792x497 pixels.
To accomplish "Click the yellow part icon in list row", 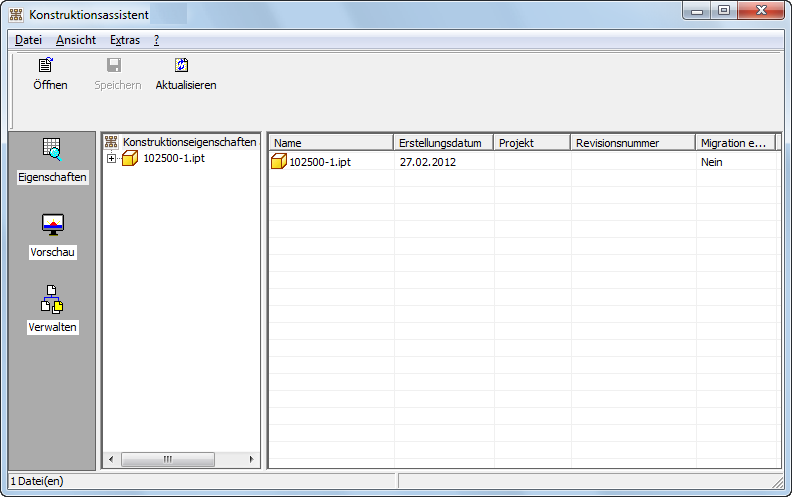I will (x=279, y=161).
